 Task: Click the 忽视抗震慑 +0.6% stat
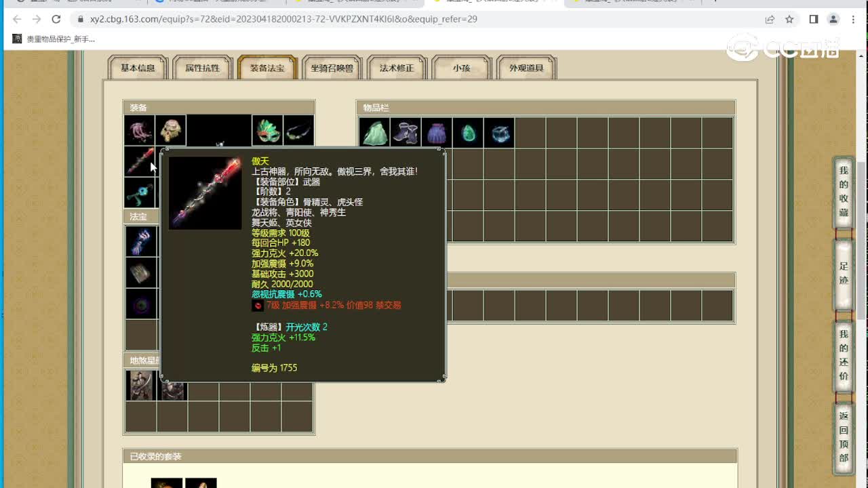pyautogui.click(x=287, y=294)
